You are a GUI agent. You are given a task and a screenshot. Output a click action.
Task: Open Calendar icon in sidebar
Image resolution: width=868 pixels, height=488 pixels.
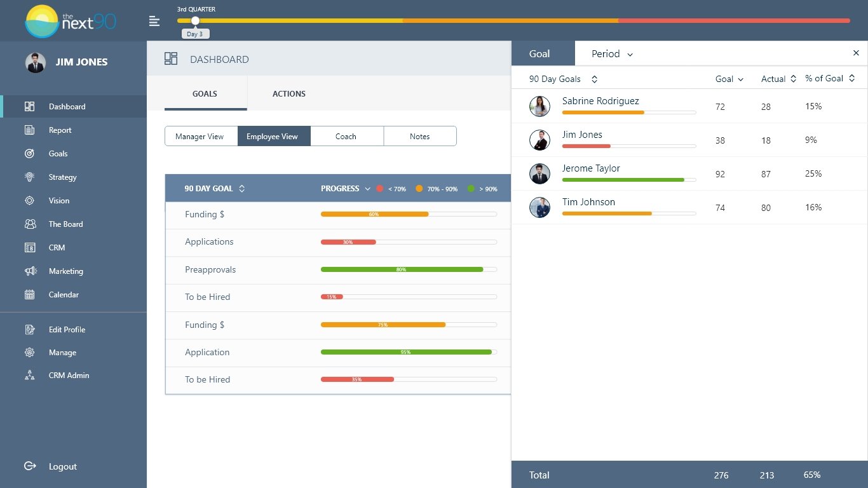pos(30,295)
